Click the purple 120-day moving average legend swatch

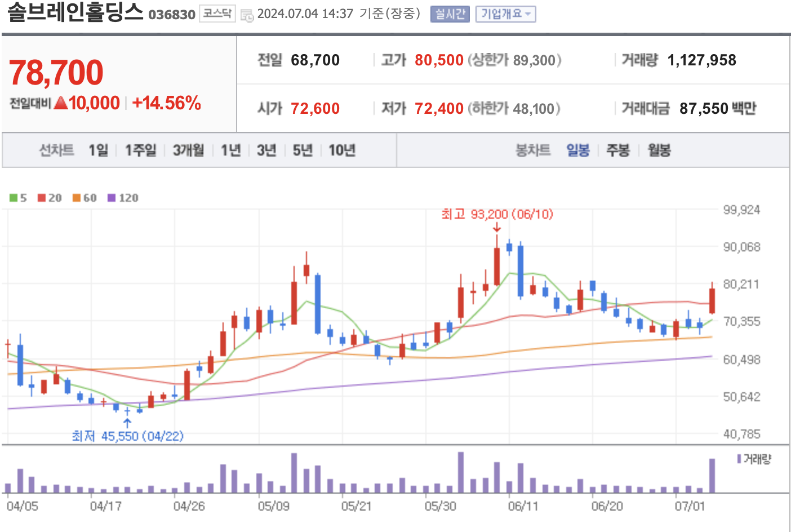pyautogui.click(x=112, y=198)
